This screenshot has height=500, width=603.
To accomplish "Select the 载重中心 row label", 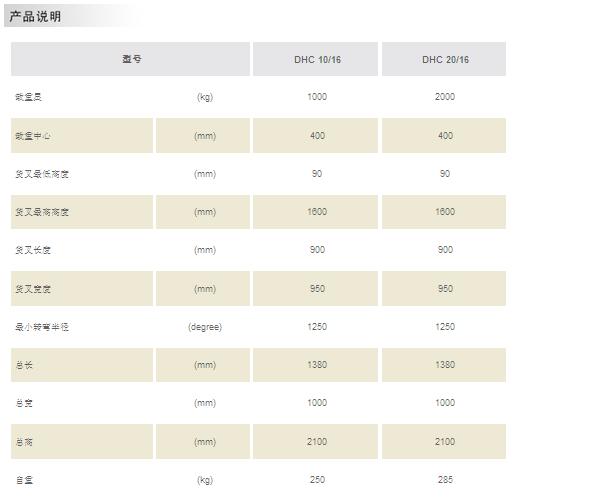I will point(33,136).
